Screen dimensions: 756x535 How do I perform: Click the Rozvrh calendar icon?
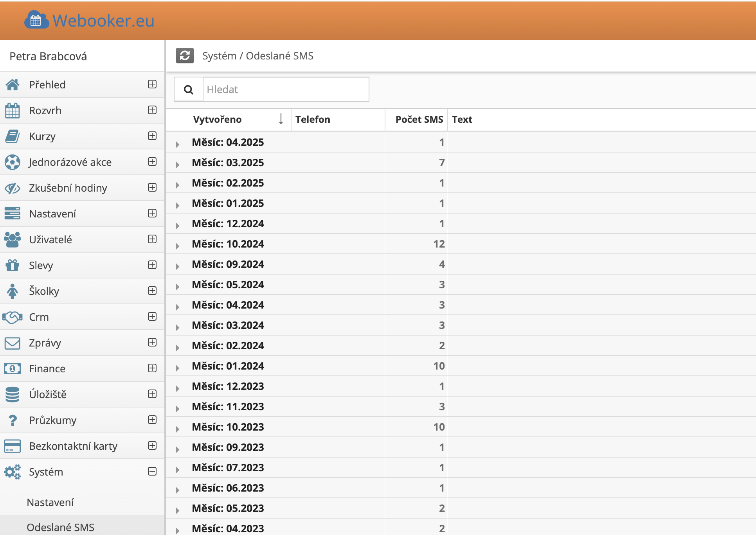pos(13,111)
